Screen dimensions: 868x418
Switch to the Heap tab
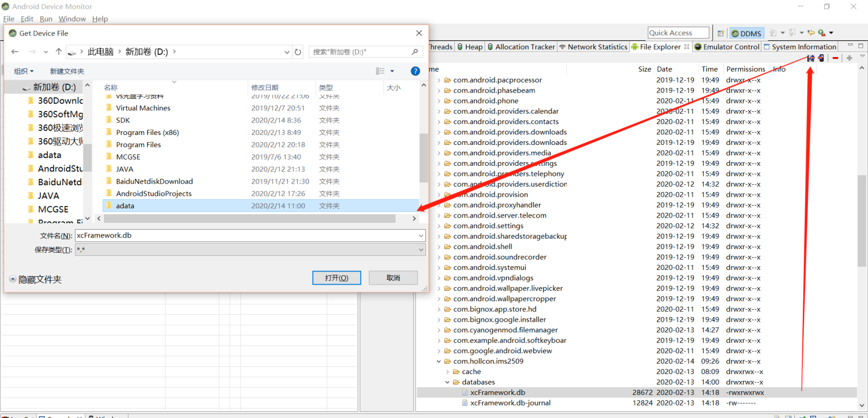[x=470, y=47]
